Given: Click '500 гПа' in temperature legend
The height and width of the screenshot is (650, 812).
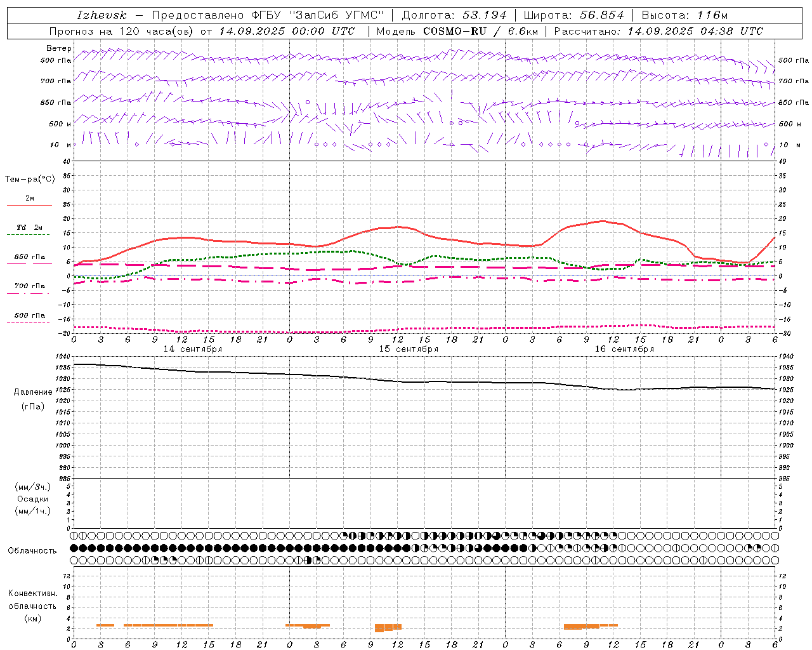Looking at the screenshot, I should click(30, 315).
